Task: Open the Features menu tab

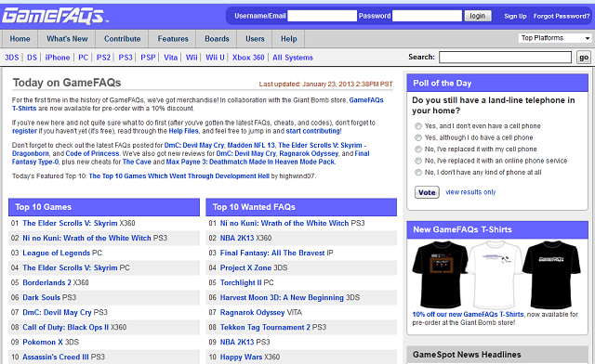Action: 173,39
